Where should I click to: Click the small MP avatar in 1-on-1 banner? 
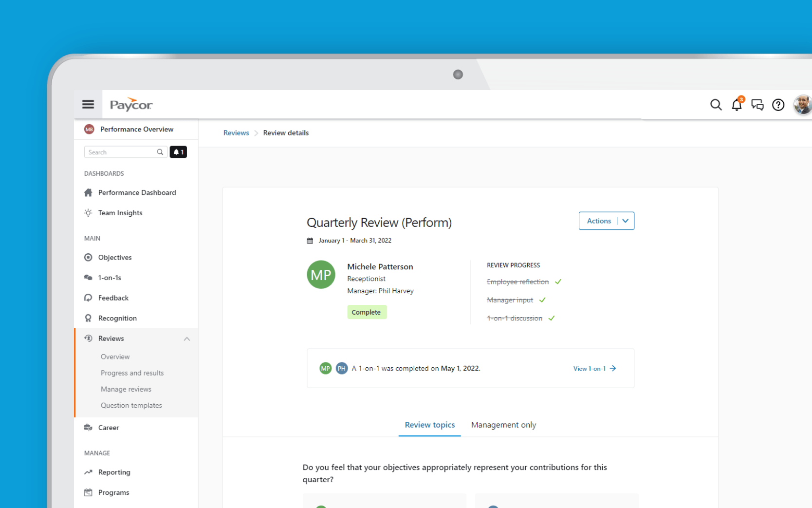point(325,369)
